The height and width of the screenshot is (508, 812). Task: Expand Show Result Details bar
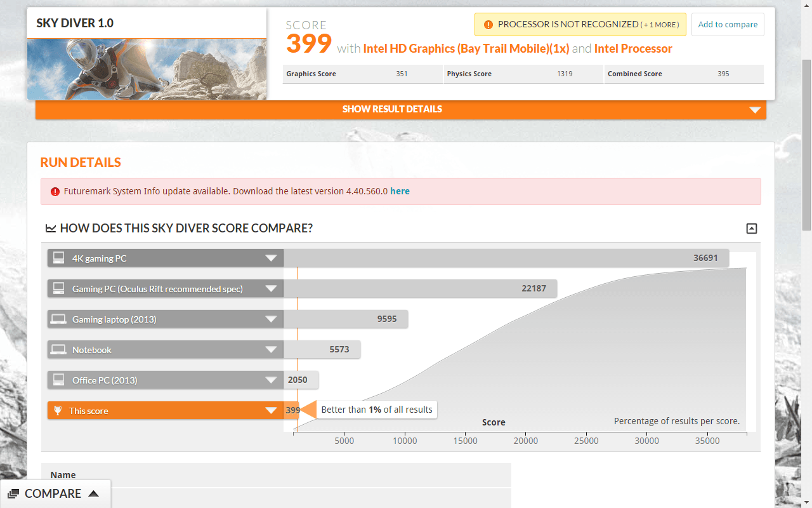401,109
